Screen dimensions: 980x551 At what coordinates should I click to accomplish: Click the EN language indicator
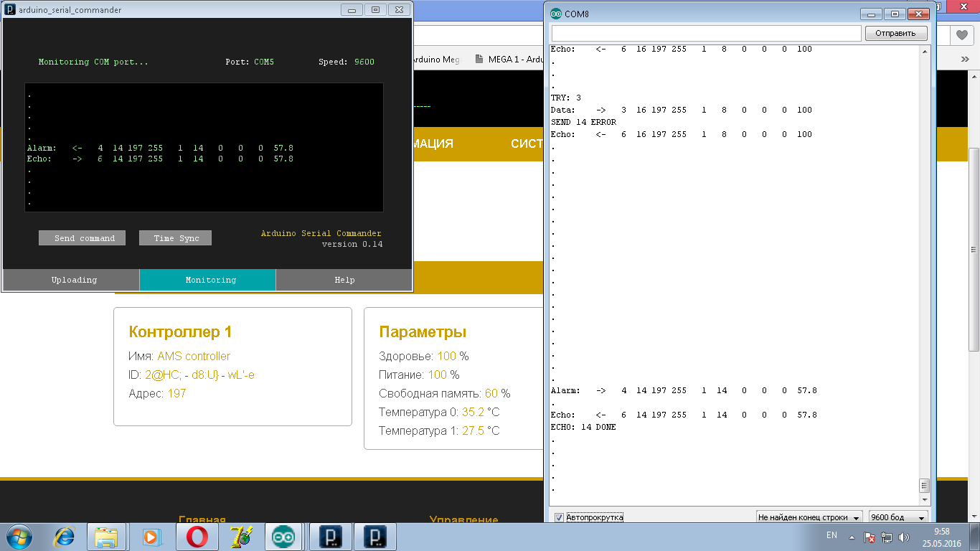[831, 535]
